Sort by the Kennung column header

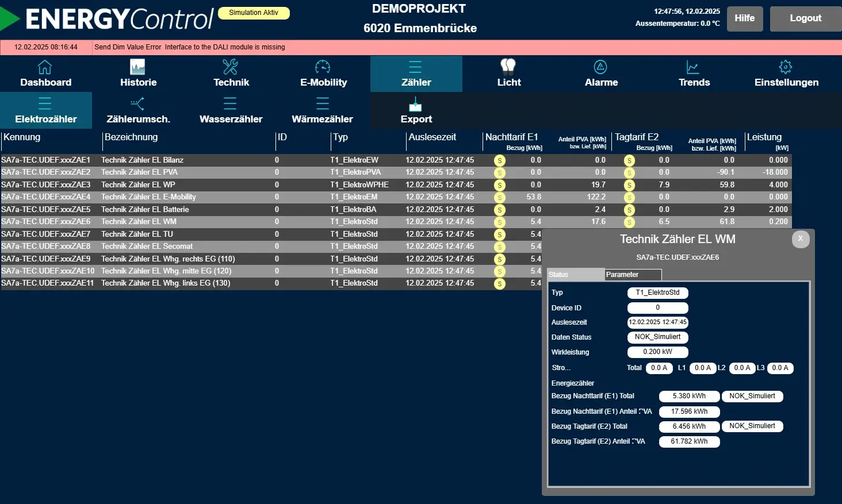[22, 137]
